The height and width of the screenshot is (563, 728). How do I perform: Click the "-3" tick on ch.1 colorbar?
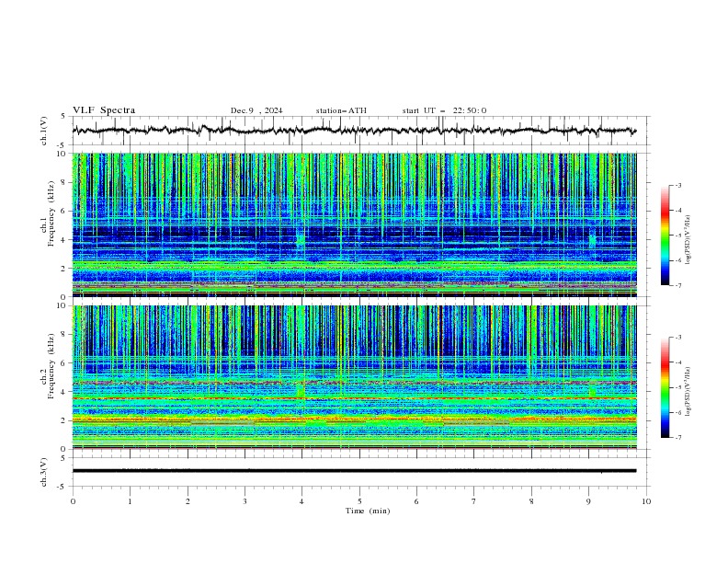coord(678,185)
